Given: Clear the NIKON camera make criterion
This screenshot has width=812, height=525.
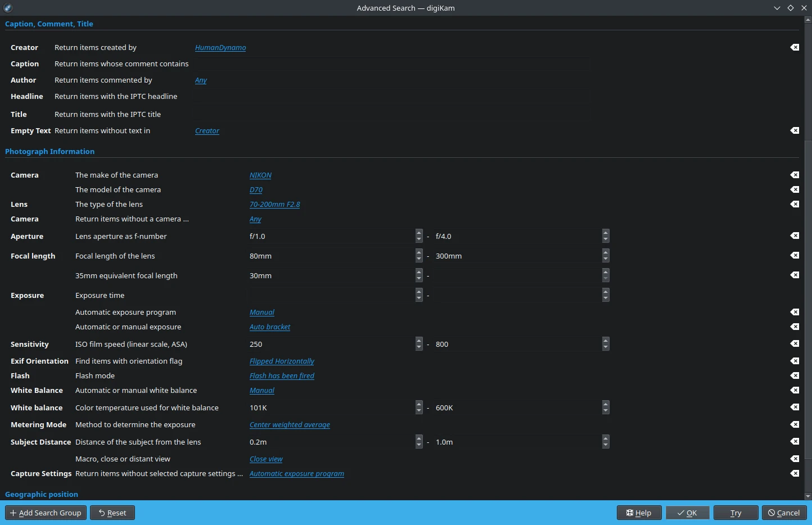Looking at the screenshot, I should [x=794, y=175].
